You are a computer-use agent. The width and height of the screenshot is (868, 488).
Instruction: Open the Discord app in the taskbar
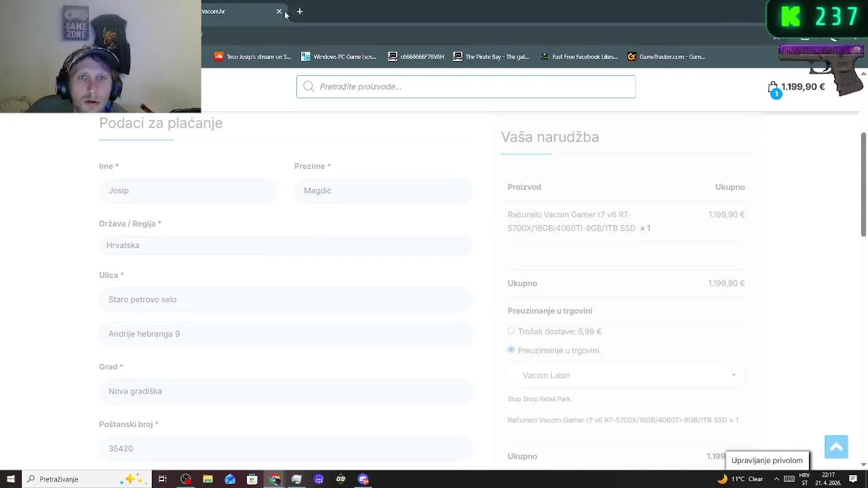click(x=363, y=479)
